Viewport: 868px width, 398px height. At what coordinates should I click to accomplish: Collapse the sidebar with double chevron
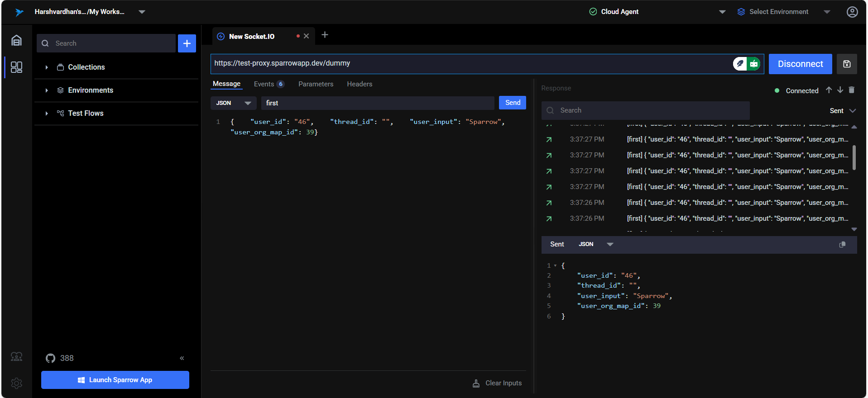182,358
